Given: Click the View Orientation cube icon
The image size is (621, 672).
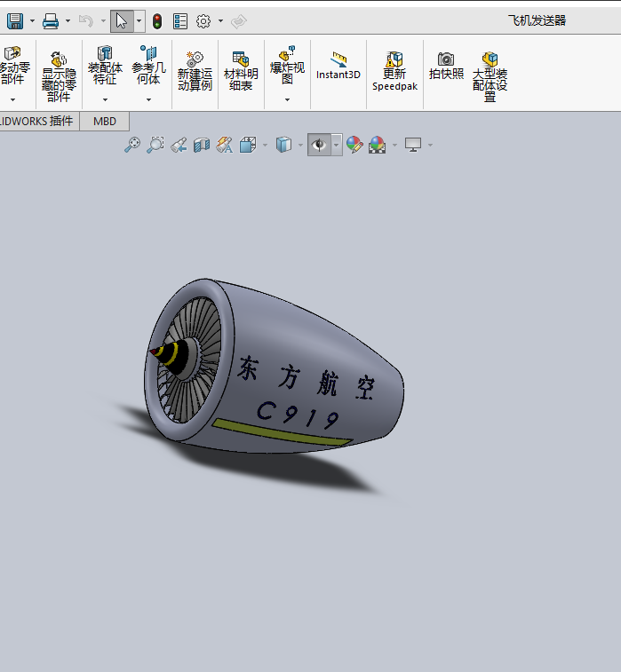Looking at the screenshot, I should 248,145.
